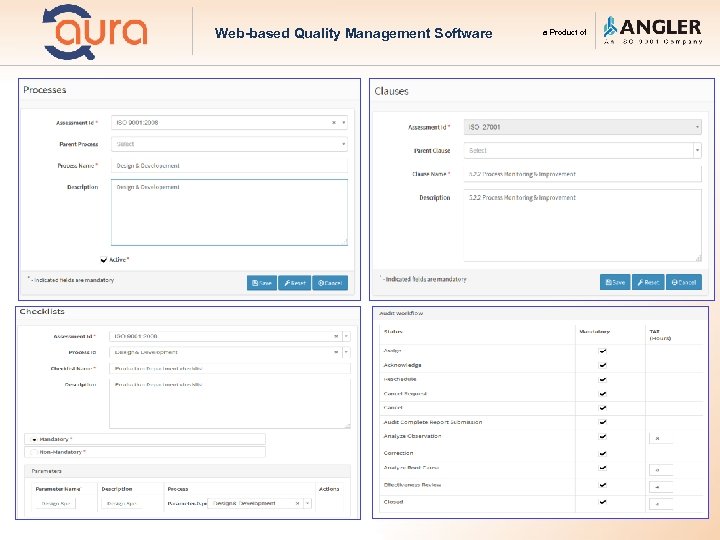This screenshot has height=540, width=720.
Task: Open Assessment Id dropdown arrow in Checklists
Action: [x=347, y=337]
